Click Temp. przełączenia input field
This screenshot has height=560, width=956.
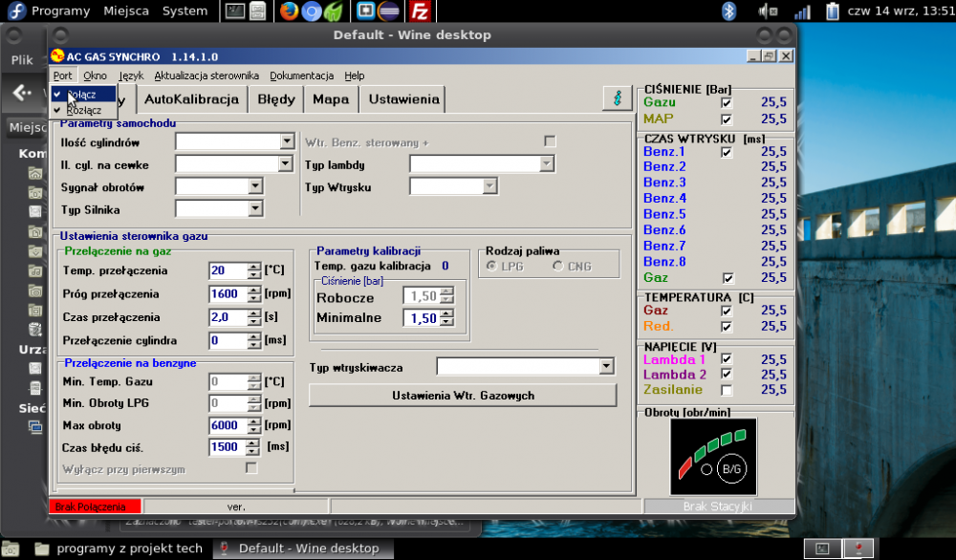(x=228, y=269)
